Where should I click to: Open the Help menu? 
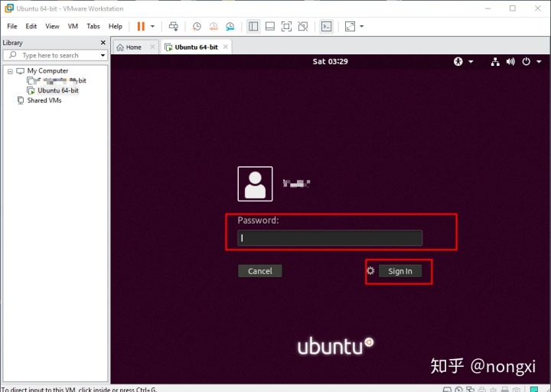116,26
